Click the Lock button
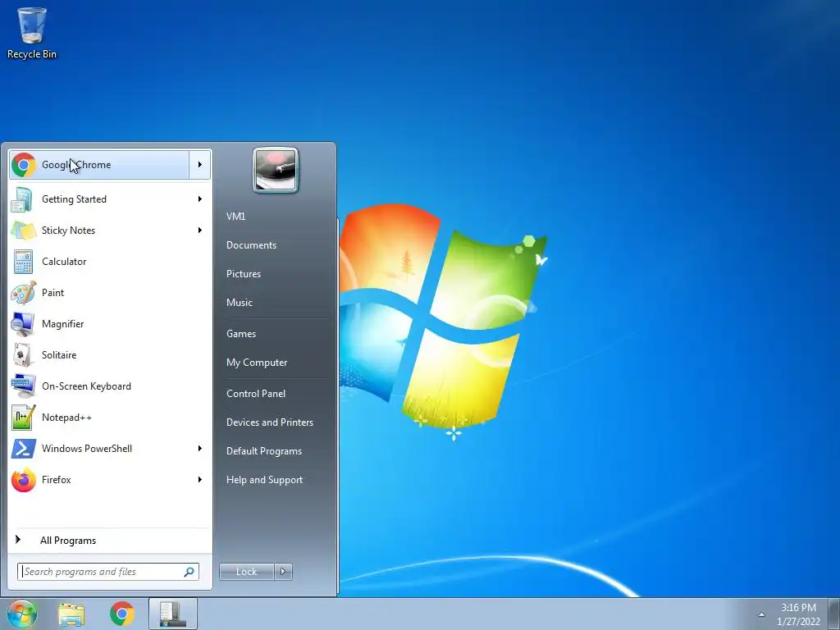The width and height of the screenshot is (840, 630). click(x=246, y=572)
